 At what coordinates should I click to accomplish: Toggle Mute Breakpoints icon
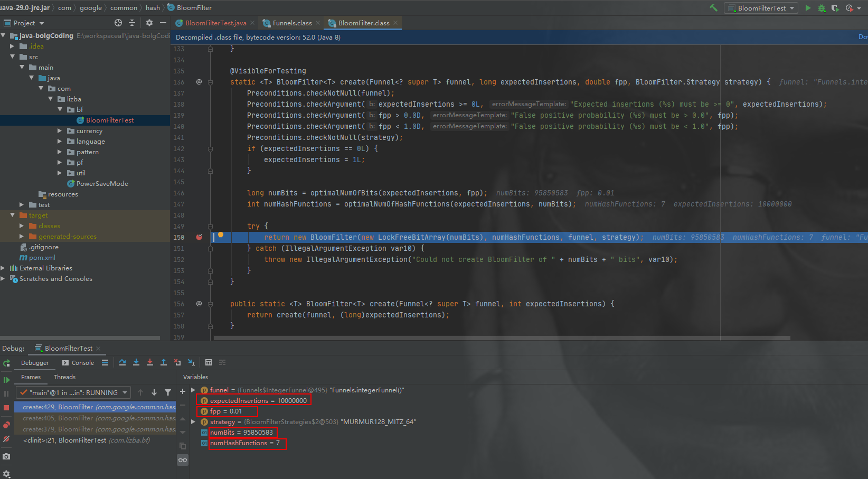pyautogui.click(x=6, y=439)
